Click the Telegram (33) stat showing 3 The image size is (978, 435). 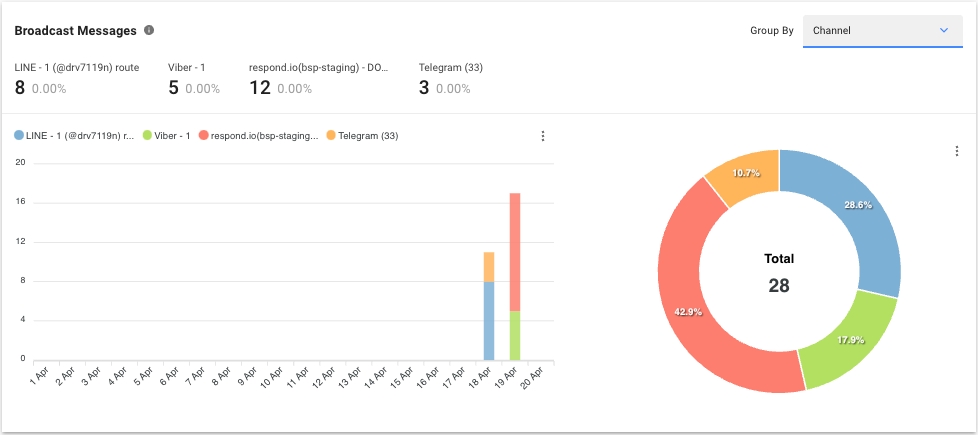[x=450, y=79]
